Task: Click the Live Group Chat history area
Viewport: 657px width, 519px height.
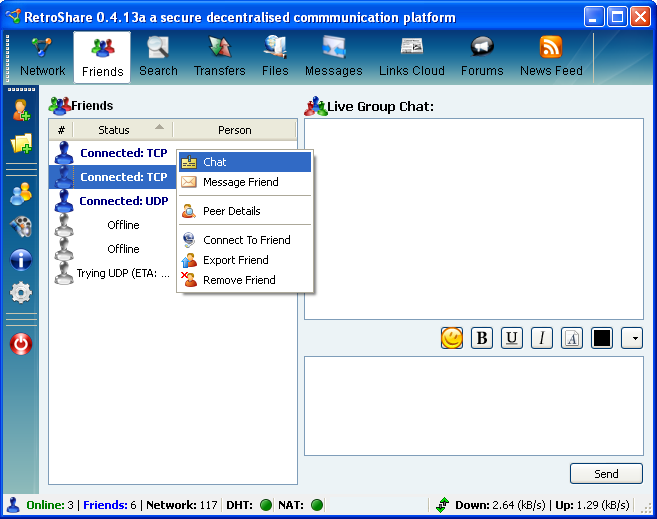Action: (474, 219)
